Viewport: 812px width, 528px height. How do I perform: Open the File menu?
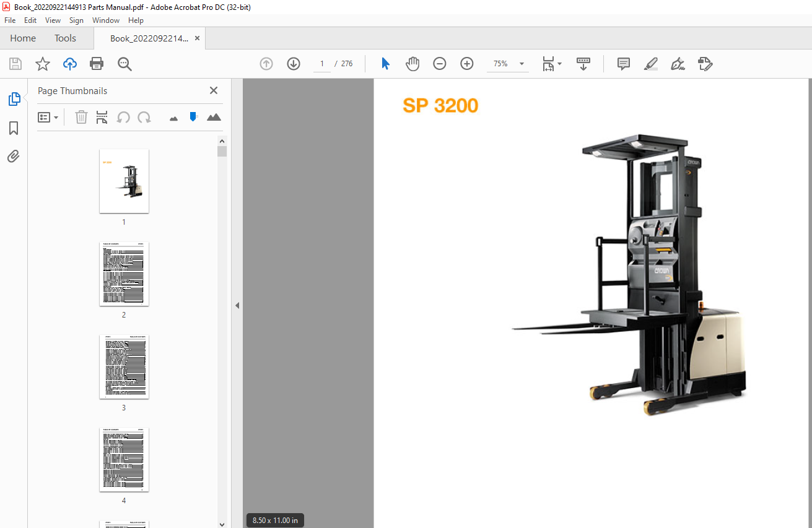pyautogui.click(x=10, y=20)
